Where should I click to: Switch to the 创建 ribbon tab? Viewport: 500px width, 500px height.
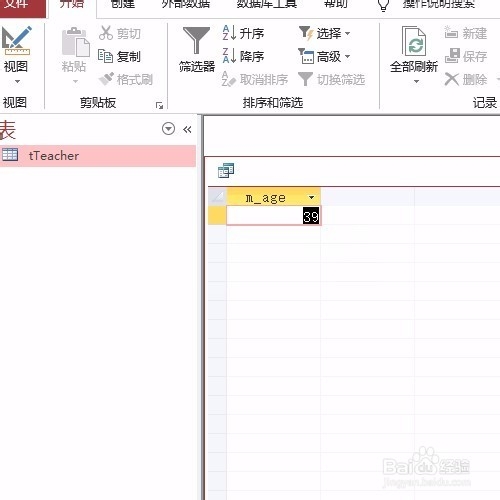click(123, 4)
